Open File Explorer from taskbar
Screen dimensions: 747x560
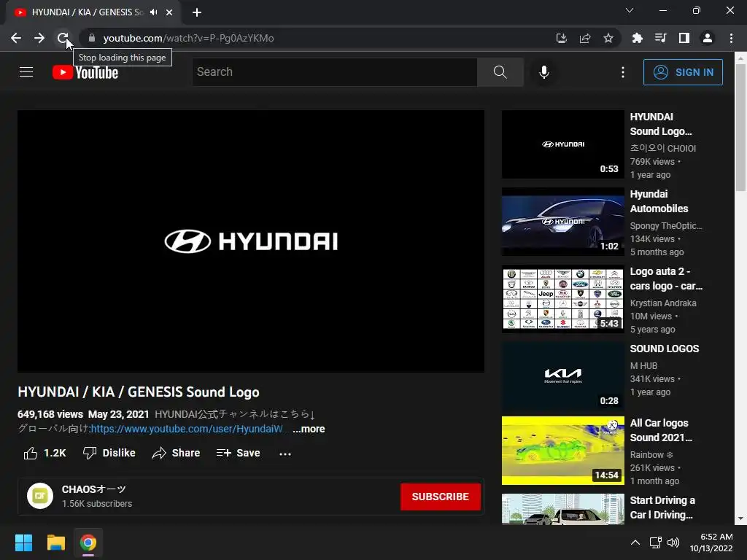55,542
